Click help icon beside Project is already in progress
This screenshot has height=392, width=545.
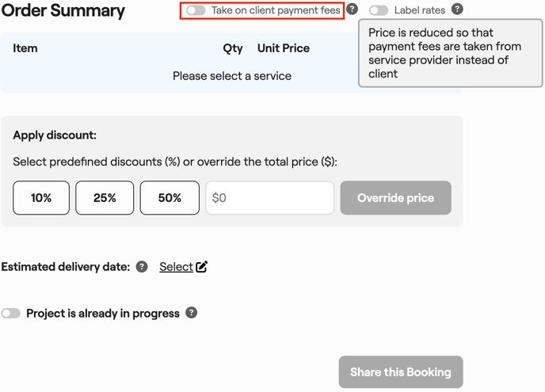[191, 313]
